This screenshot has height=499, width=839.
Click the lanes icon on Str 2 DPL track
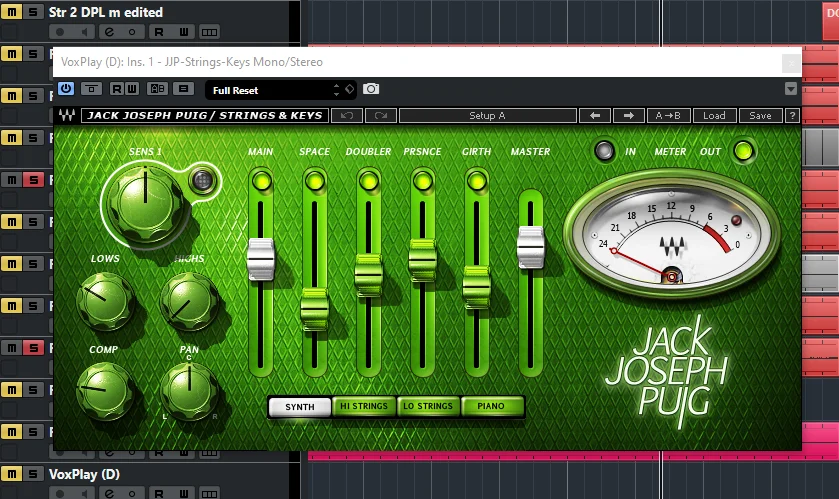pos(209,32)
